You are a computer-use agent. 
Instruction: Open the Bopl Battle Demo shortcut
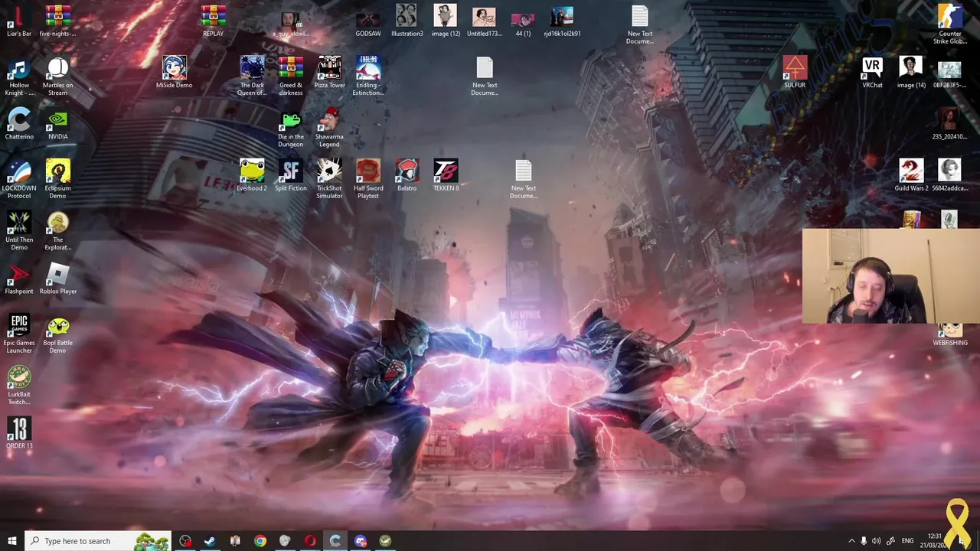click(x=57, y=333)
